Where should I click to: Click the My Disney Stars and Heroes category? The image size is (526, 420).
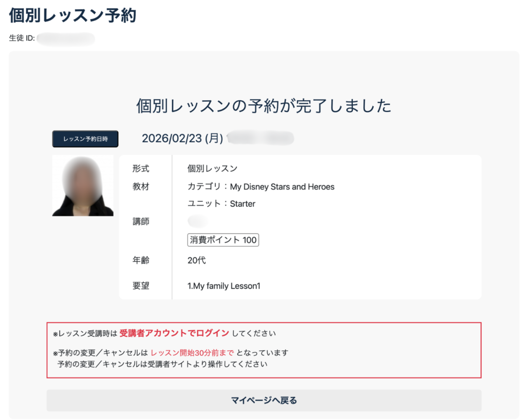(x=282, y=187)
